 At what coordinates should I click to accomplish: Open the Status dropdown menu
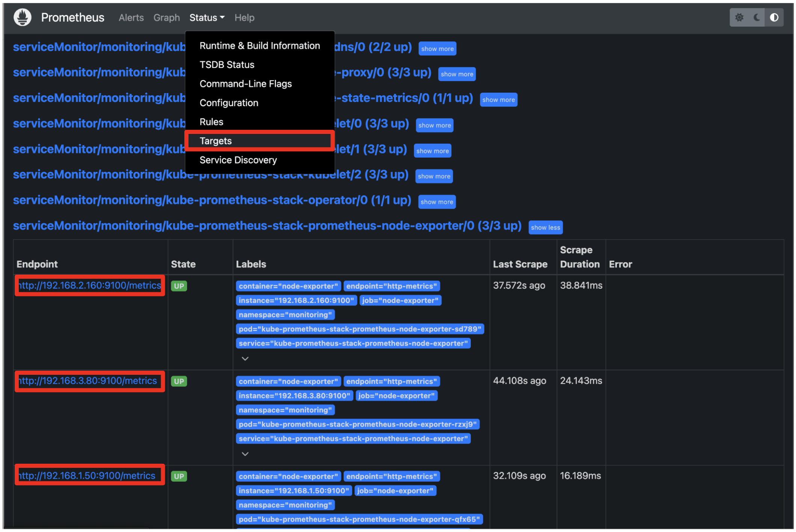click(x=207, y=18)
